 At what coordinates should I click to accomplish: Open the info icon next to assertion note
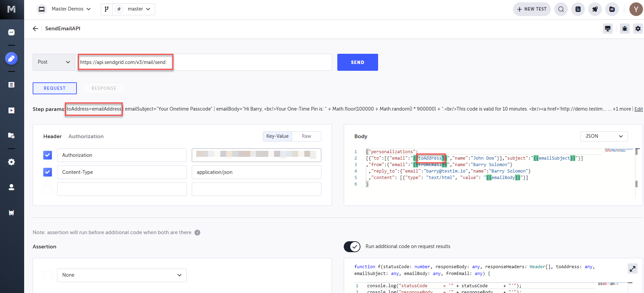197,232
